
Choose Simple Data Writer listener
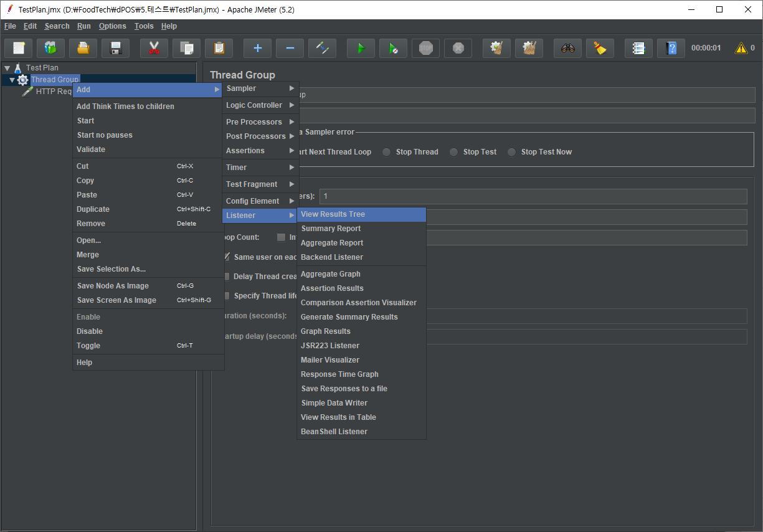[362, 403]
